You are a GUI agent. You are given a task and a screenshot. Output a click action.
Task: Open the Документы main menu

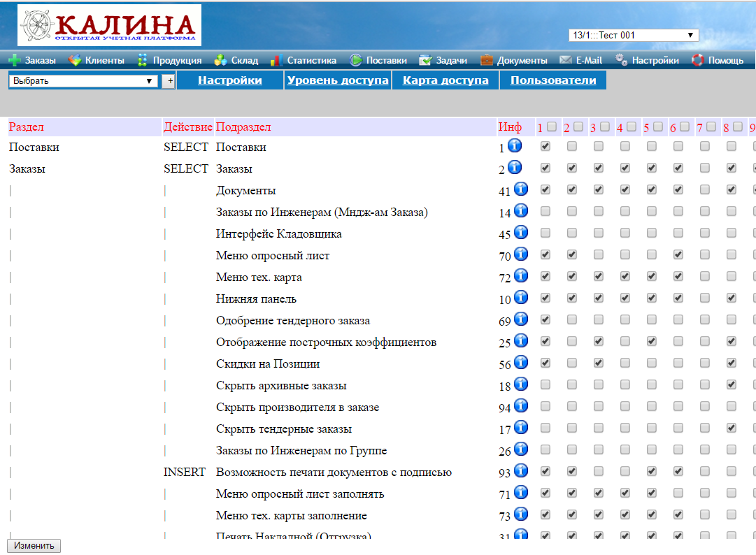(522, 61)
